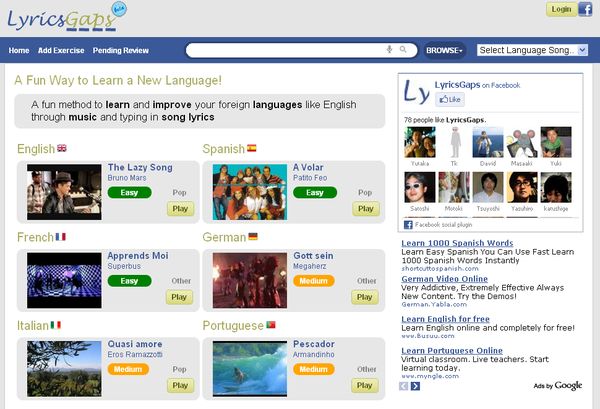Go to previous ads with left arrow
600x409 pixels.
(403, 386)
